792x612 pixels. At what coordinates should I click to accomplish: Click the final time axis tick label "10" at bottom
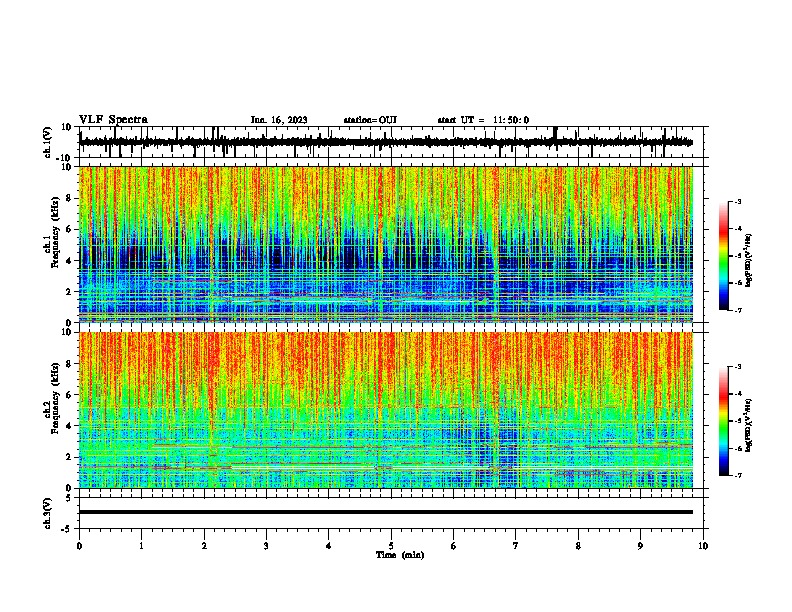pos(703,546)
